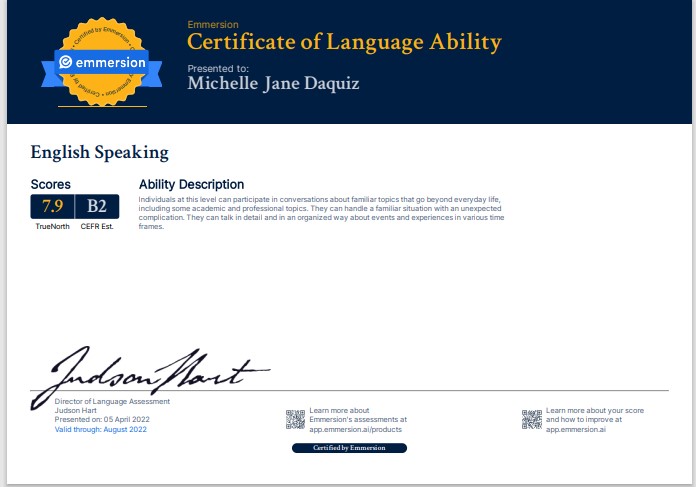The width and height of the screenshot is (696, 487).
Task: Click the ability description paragraph text
Action: 321,213
